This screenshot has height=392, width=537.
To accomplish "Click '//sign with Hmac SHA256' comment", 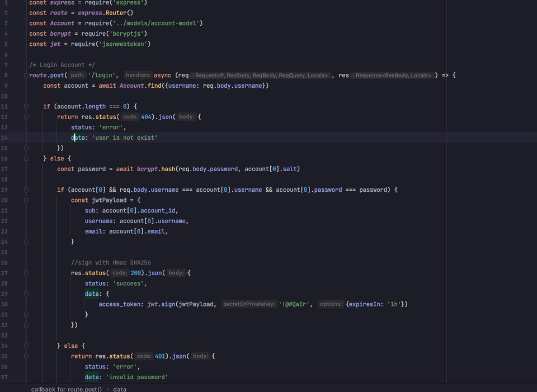I will 111,263.
